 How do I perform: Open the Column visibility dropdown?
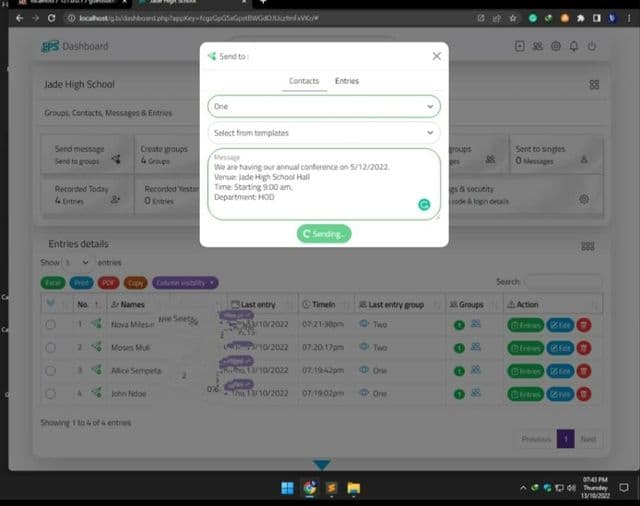pos(185,283)
